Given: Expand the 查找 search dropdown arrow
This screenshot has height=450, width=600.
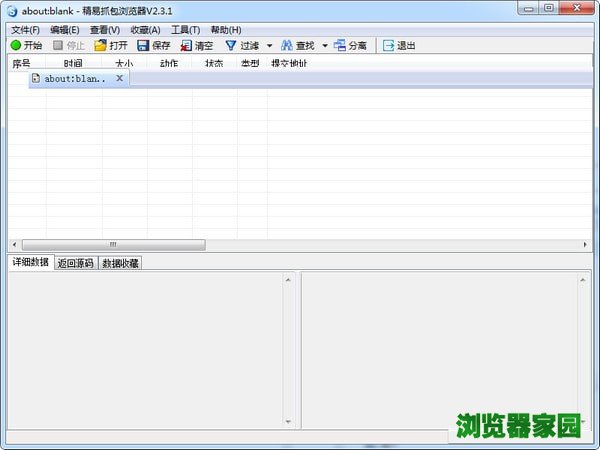Looking at the screenshot, I should (x=325, y=46).
